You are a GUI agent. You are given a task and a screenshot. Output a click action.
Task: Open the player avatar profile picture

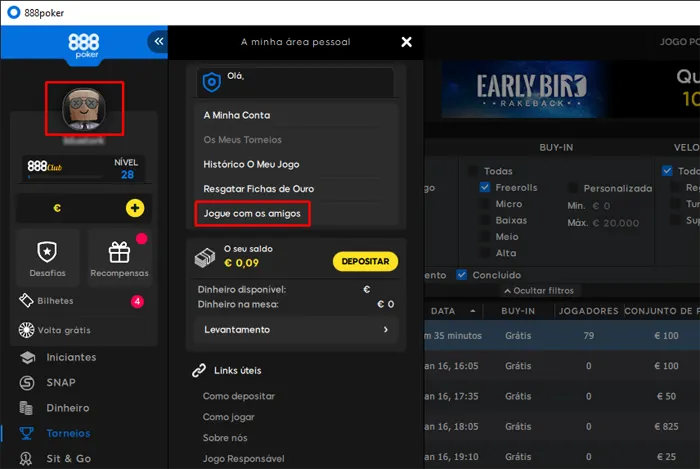(84, 109)
